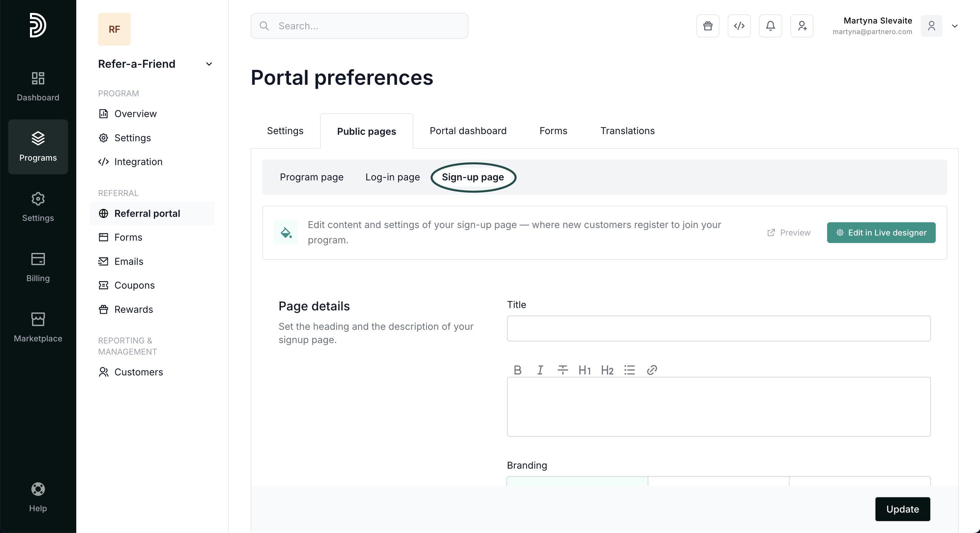Screen dimensions: 980x533
Task: Click the Update button
Action: [x=902, y=509]
